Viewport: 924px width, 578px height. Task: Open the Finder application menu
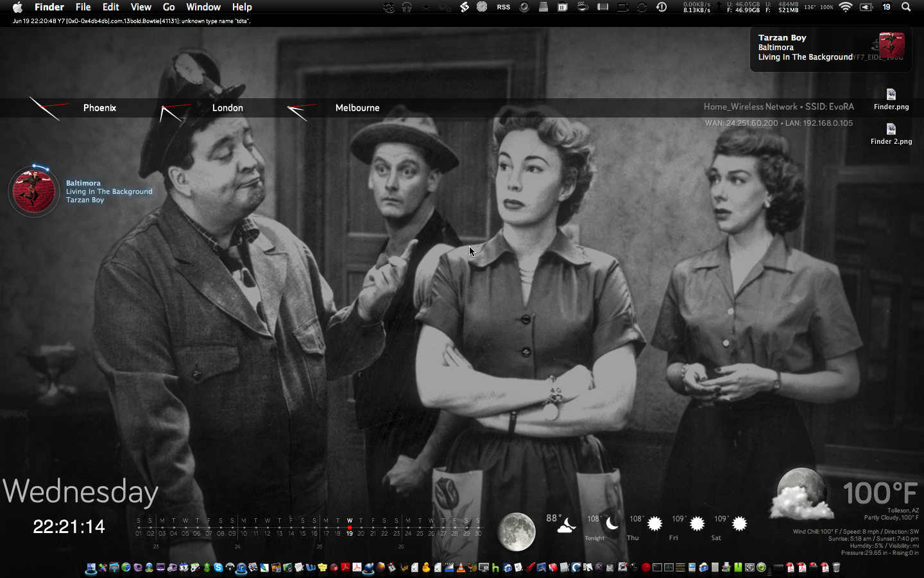pyautogui.click(x=49, y=7)
